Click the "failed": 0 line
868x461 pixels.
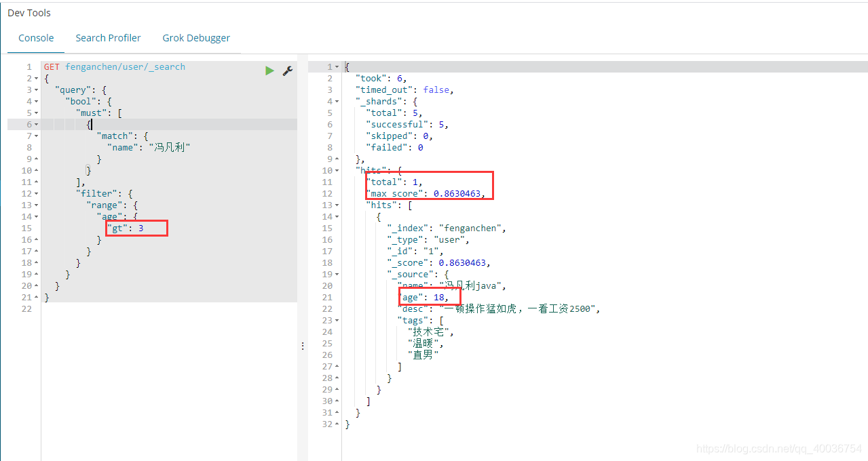394,148
